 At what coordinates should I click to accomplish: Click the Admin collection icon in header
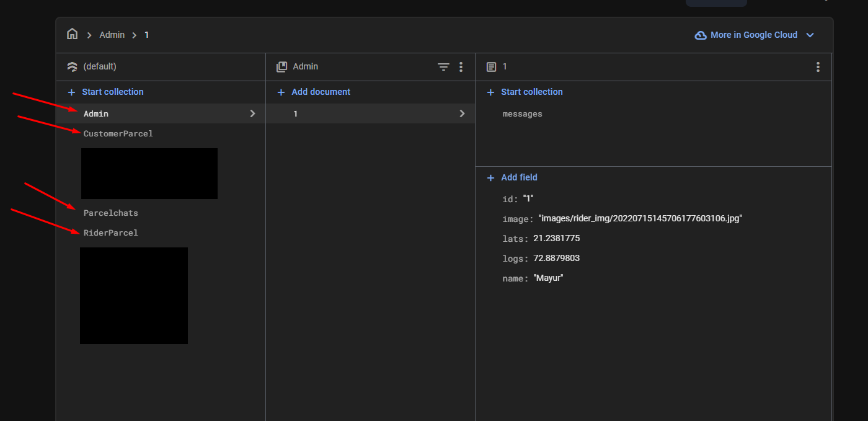tap(282, 66)
